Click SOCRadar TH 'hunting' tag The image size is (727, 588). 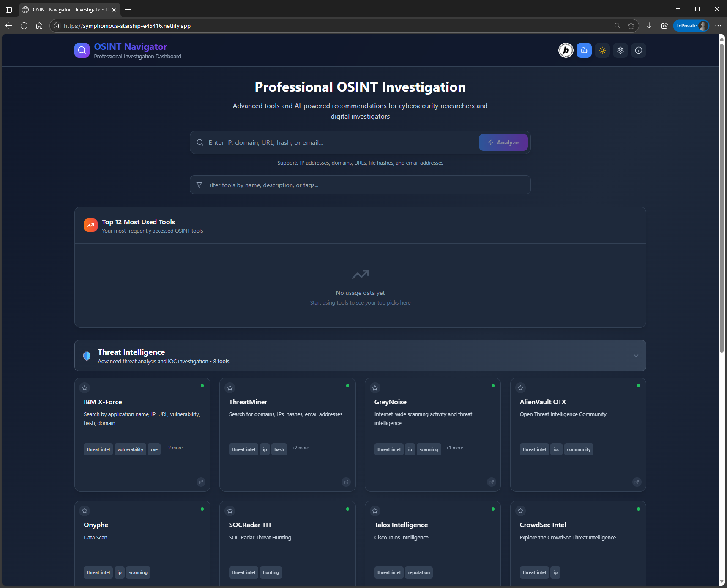(271, 572)
